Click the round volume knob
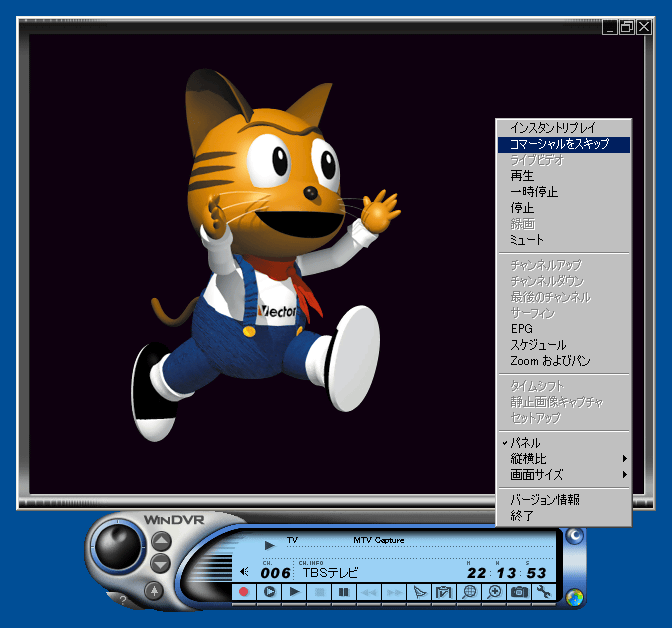The image size is (672, 628). pos(117,547)
